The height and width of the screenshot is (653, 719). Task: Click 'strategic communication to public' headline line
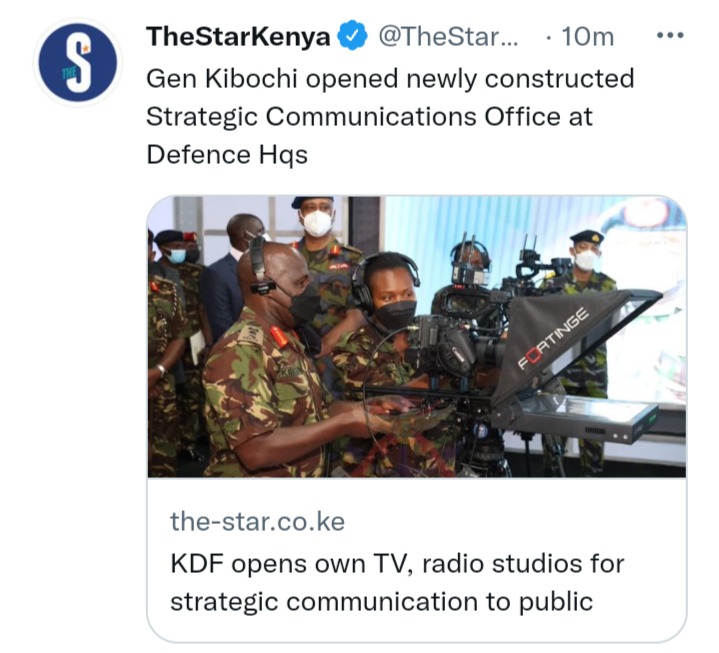tap(382, 602)
